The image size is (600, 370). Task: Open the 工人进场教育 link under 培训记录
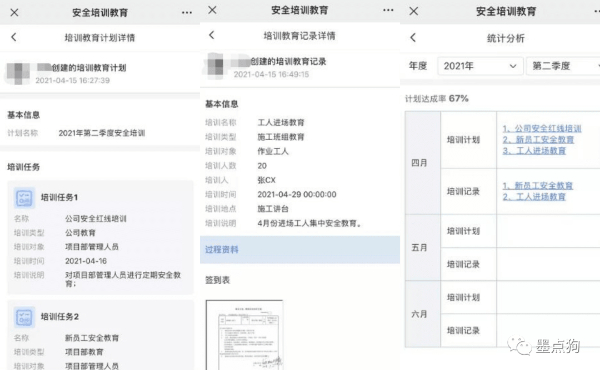coord(534,197)
